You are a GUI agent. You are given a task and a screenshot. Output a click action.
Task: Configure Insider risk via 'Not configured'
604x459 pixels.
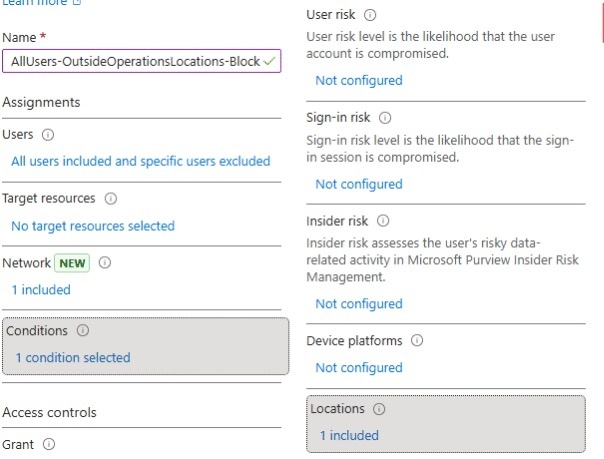pos(358,304)
